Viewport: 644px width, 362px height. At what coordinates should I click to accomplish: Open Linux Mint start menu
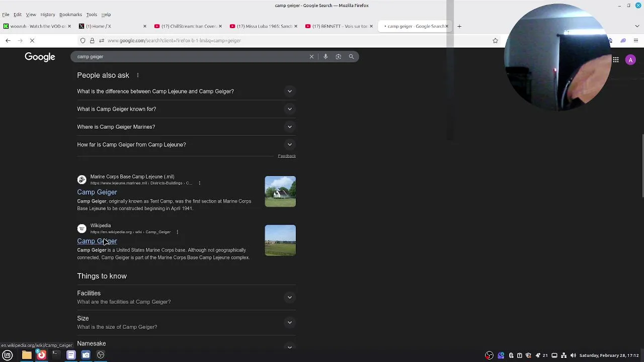(8, 355)
